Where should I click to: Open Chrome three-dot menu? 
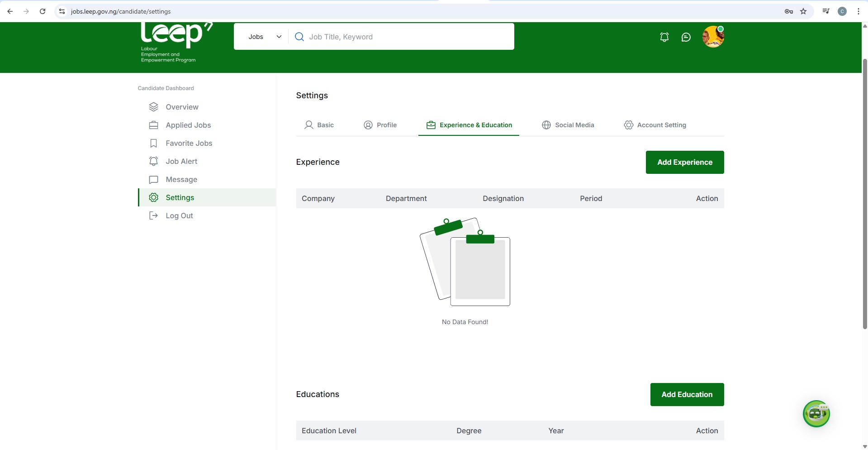coord(858,11)
